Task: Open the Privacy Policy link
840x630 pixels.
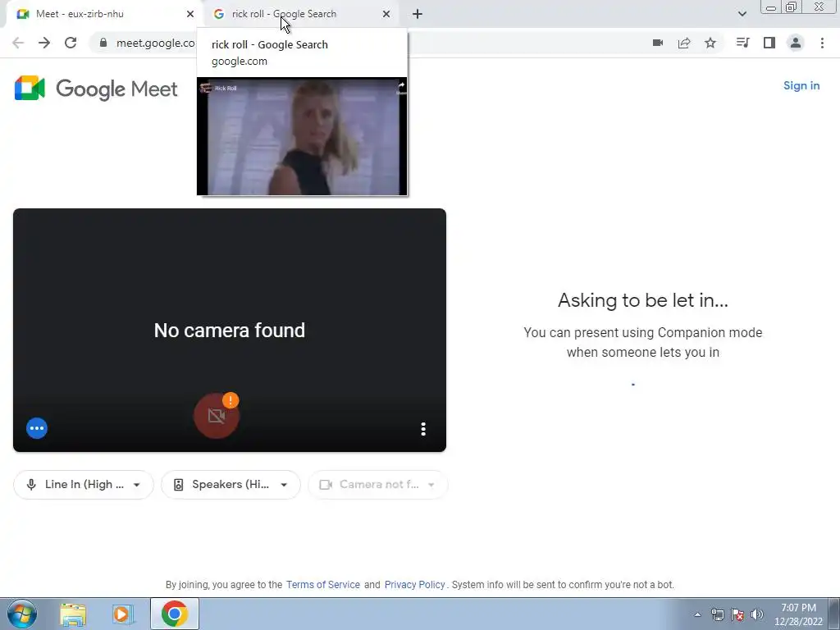Action: pos(414,584)
